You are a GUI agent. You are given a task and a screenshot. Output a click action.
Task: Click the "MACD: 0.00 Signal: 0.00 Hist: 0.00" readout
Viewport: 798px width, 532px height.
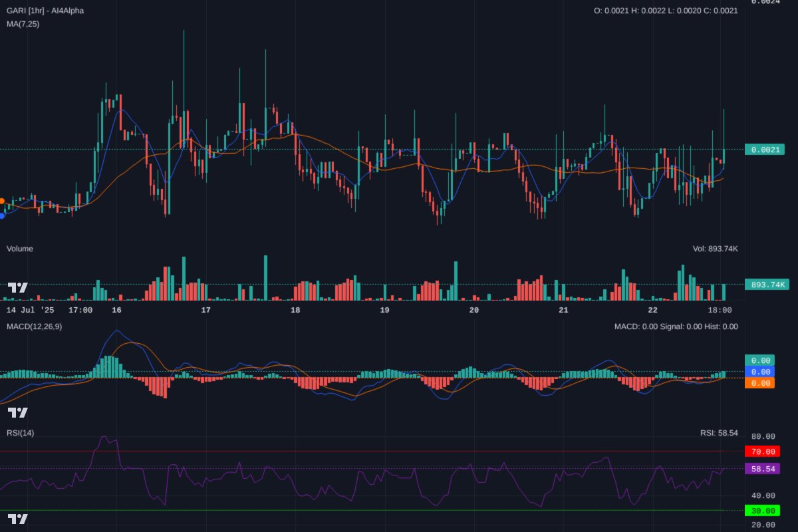(x=676, y=327)
